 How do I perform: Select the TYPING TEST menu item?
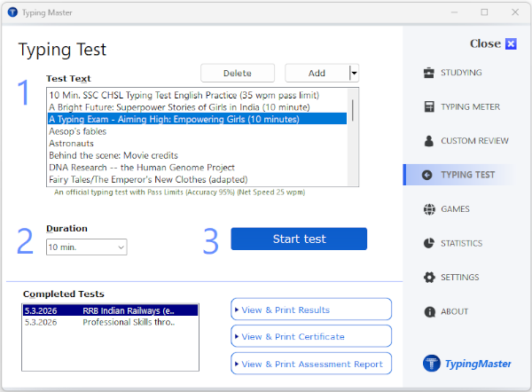pyautogui.click(x=467, y=175)
